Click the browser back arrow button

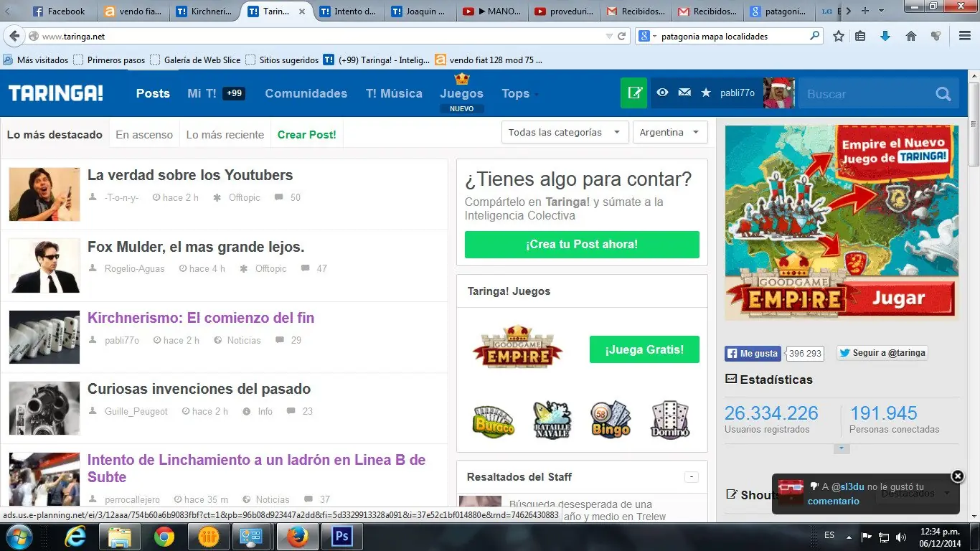coord(14,36)
